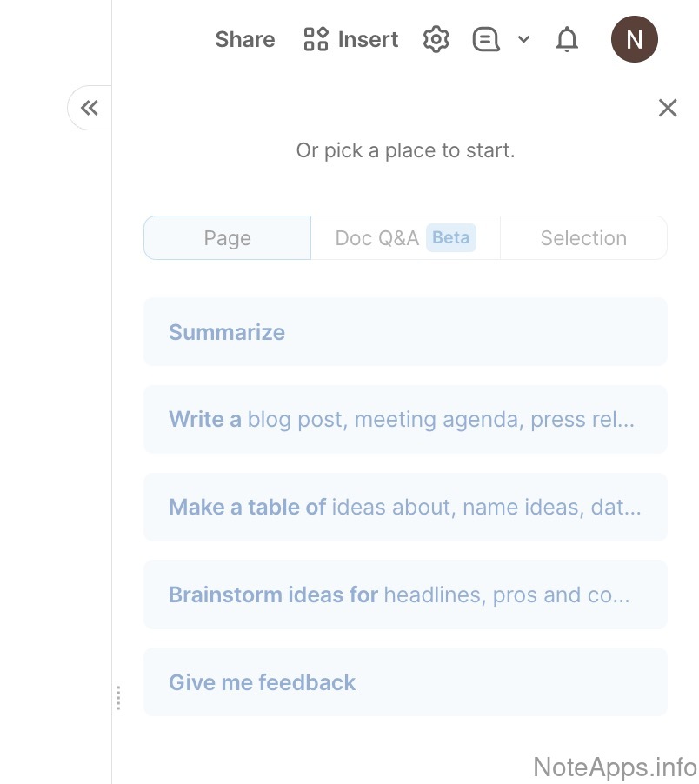Select 'Make a table of' prompt
The image size is (699, 784).
(x=405, y=508)
